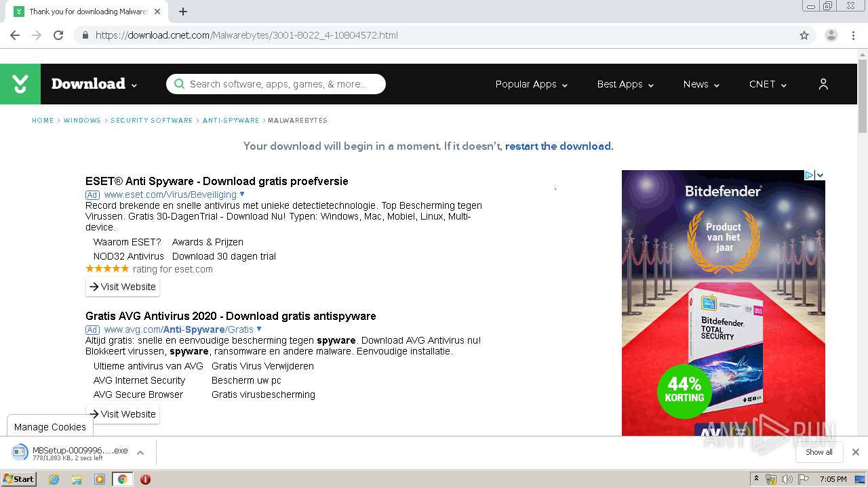
Task: Click WINDOWS breadcrumb
Action: 82,121
